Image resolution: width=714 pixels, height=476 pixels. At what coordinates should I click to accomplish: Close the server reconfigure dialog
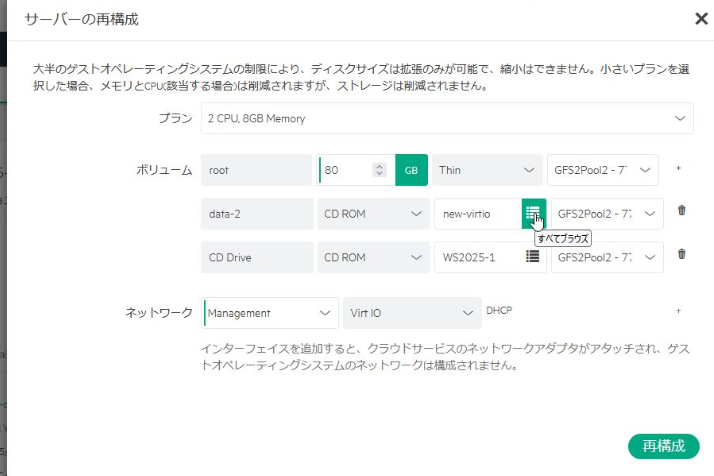pos(701,19)
